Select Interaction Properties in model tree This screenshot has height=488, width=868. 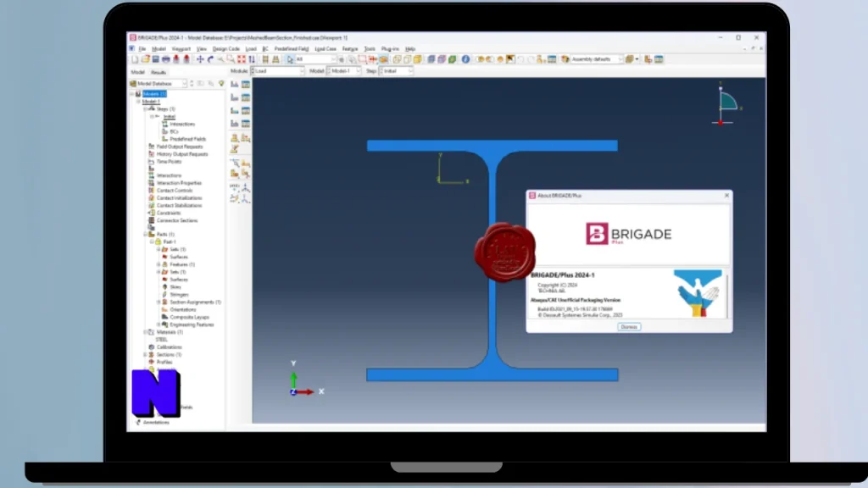coord(179,183)
